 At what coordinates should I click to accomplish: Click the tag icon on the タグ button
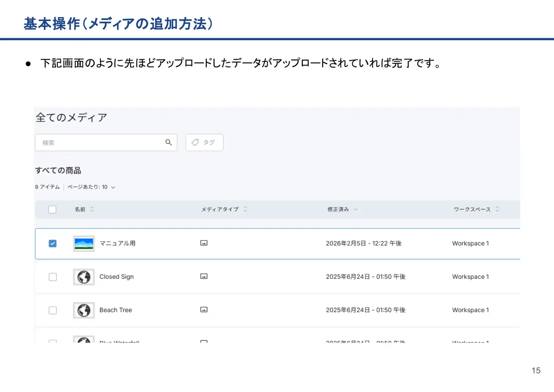coord(195,143)
